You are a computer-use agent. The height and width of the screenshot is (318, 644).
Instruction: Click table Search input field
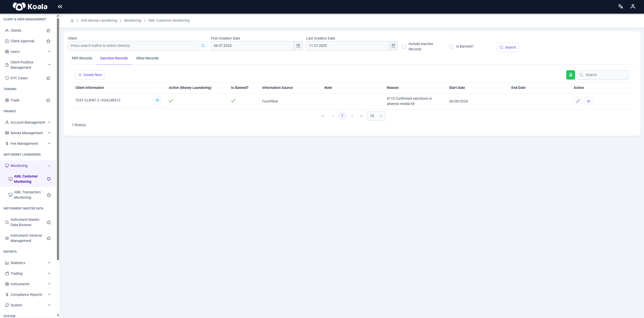tap(603, 75)
